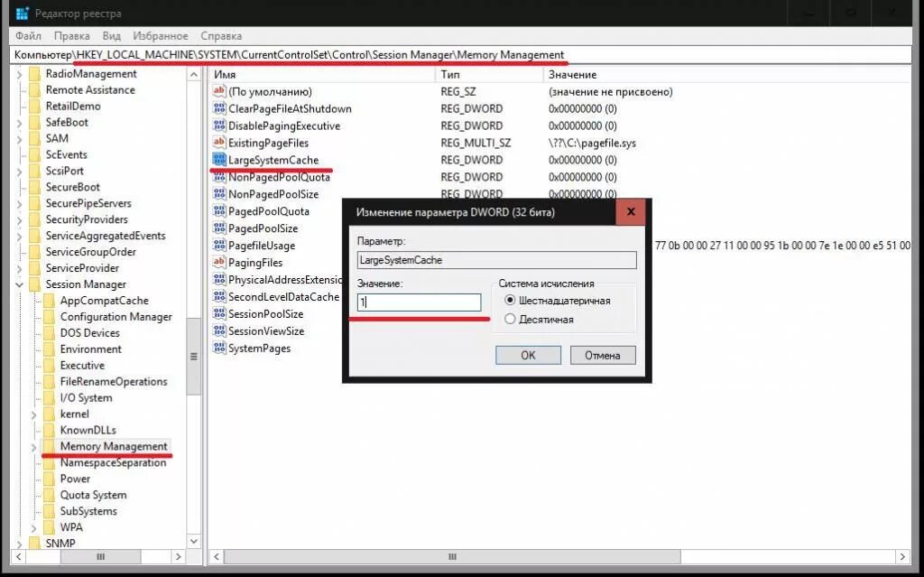
Task: Click the Power folder icon
Action: point(49,479)
